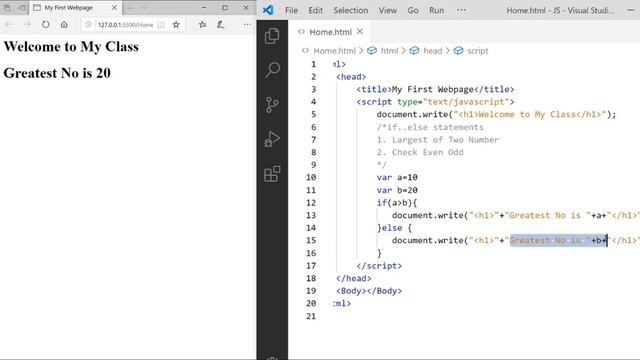Click the 'if(a>b){' code line
Image resolution: width=640 pixels, height=360 pixels.
(x=397, y=203)
